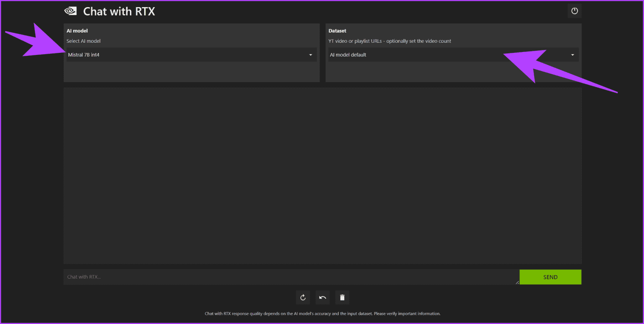644x324 pixels.
Task: Open the Mistral 7B int4 model dropdown
Action: [191, 54]
